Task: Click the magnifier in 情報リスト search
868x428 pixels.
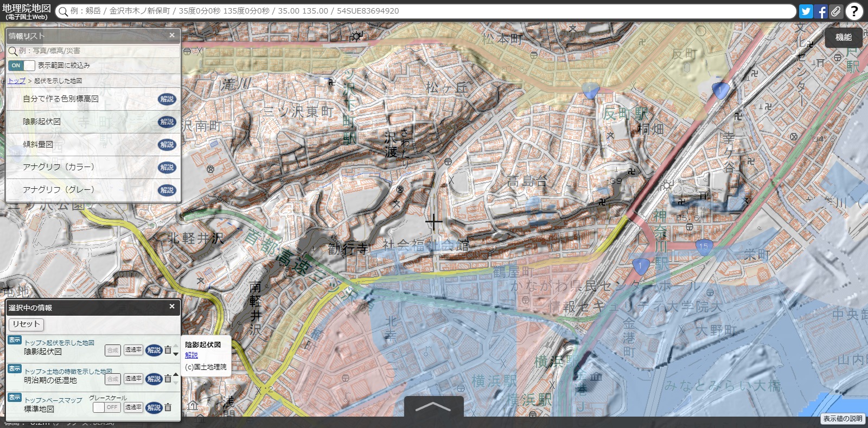Action: click(x=13, y=51)
